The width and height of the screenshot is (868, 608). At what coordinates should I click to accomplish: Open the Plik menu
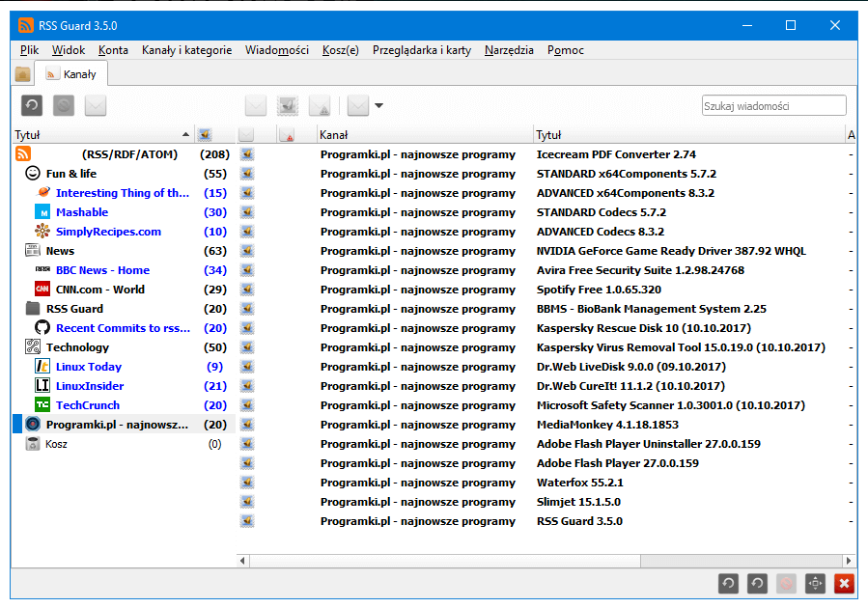click(29, 50)
